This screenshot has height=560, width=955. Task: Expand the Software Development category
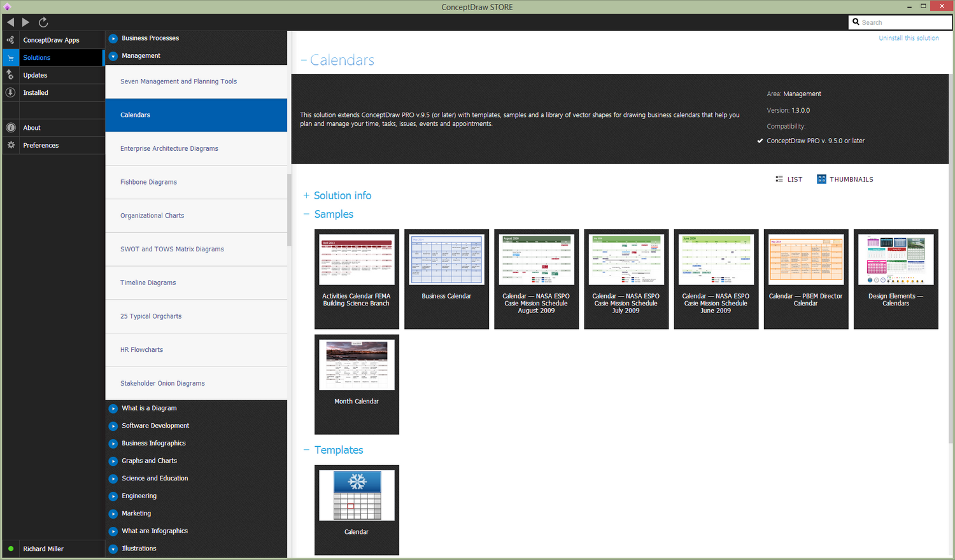tap(113, 426)
